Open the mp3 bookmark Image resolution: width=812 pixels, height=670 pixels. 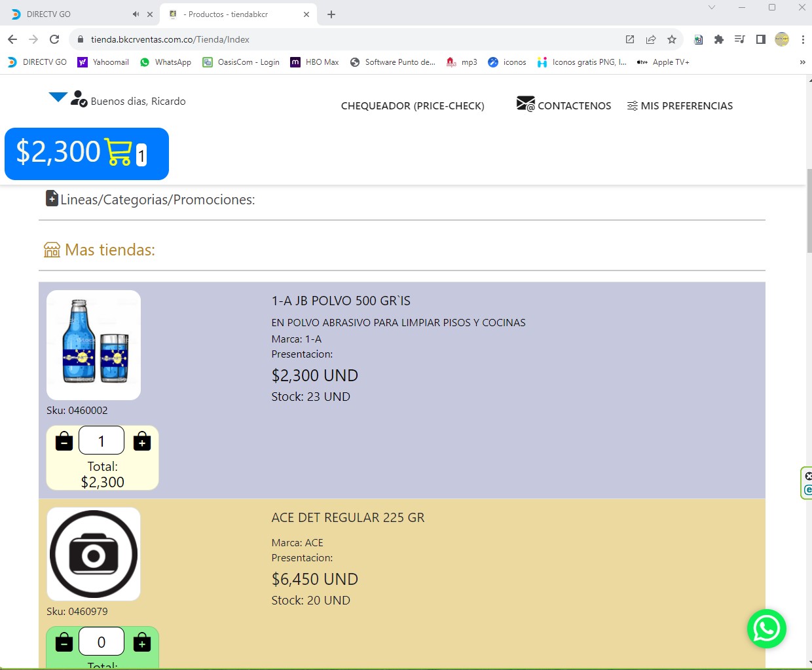pyautogui.click(x=462, y=62)
